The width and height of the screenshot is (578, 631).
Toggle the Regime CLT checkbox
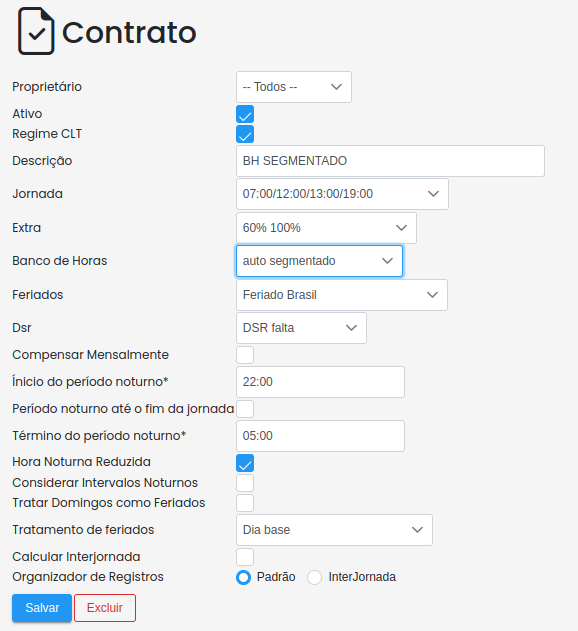point(245,134)
